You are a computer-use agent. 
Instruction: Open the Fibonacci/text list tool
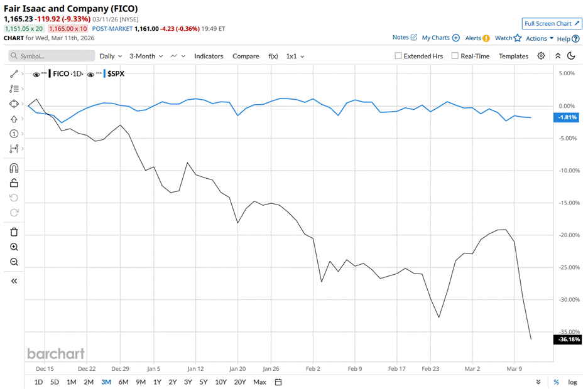[14, 88]
